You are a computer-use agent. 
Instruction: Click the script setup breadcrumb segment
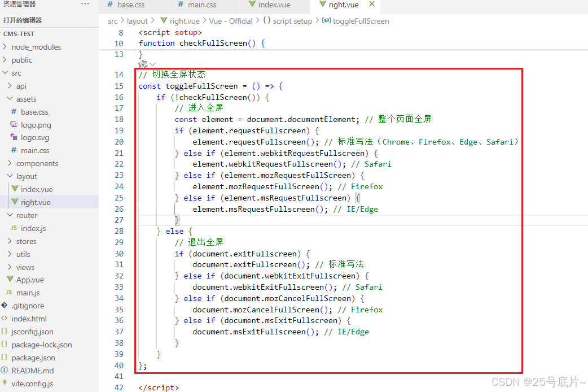click(x=288, y=21)
